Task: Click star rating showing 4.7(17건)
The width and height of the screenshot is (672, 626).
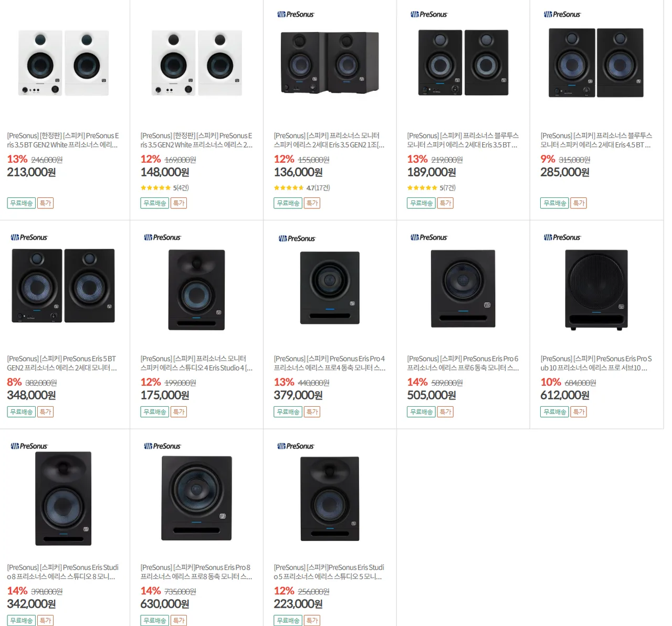Action: click(301, 187)
